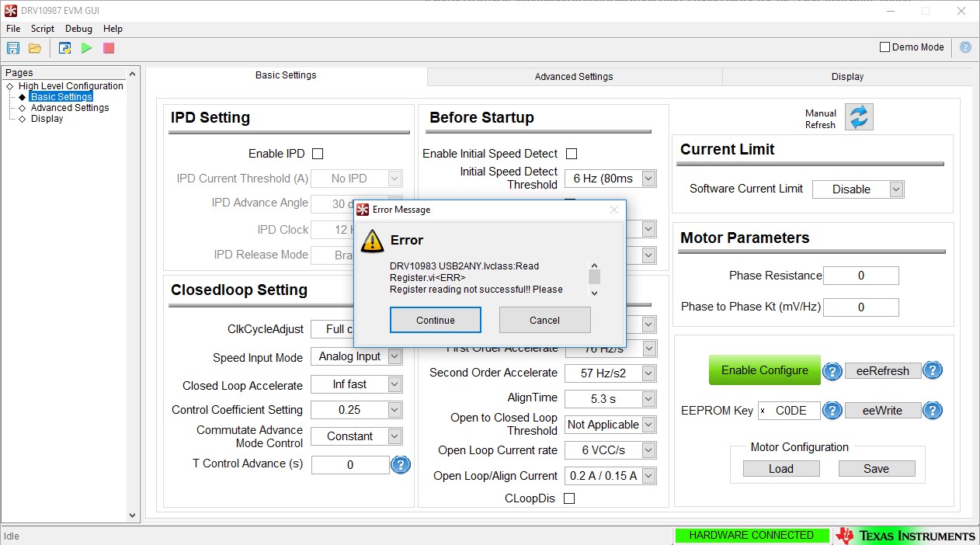Open Commutate Advance Mode Control dropdown

(x=394, y=436)
